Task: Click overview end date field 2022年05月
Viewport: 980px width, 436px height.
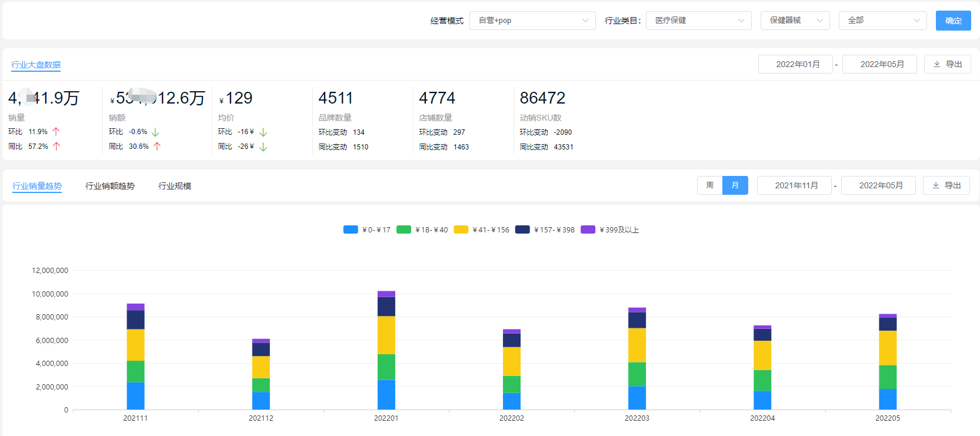Action: click(x=879, y=64)
